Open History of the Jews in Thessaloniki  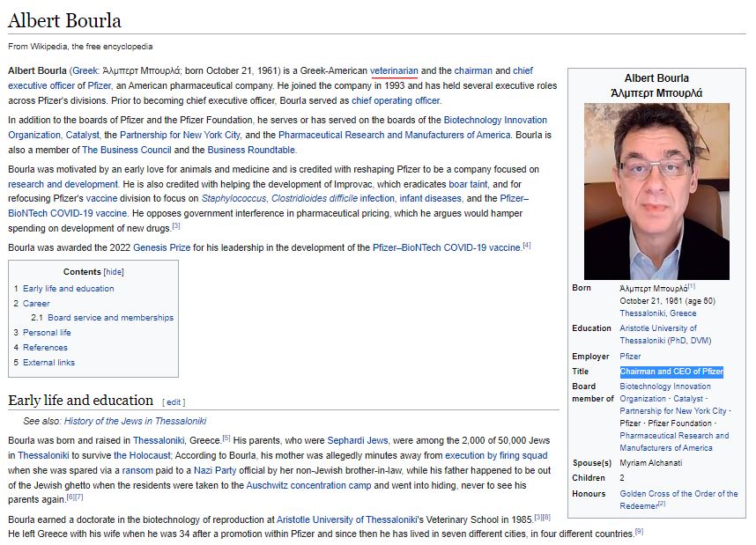pyautogui.click(x=135, y=421)
